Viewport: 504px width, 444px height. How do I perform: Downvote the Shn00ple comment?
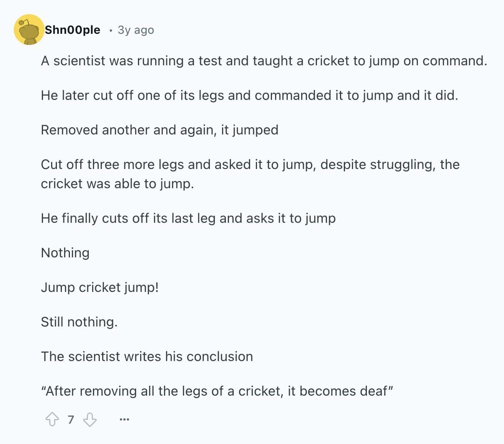90,419
